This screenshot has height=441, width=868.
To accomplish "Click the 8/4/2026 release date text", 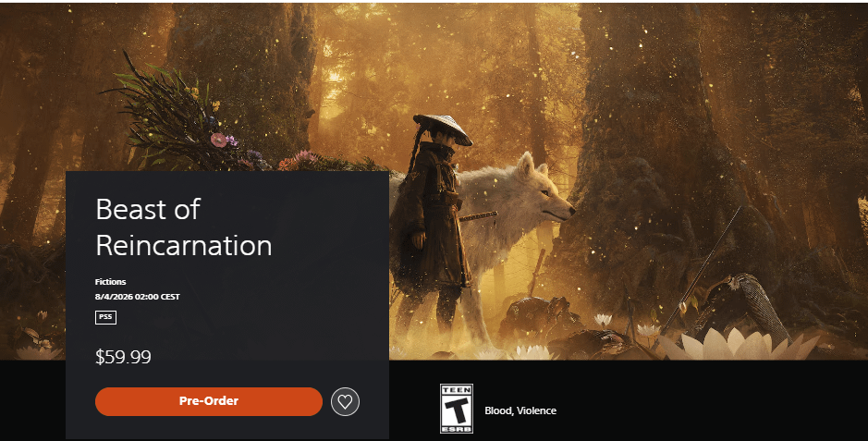I will click(x=138, y=297).
